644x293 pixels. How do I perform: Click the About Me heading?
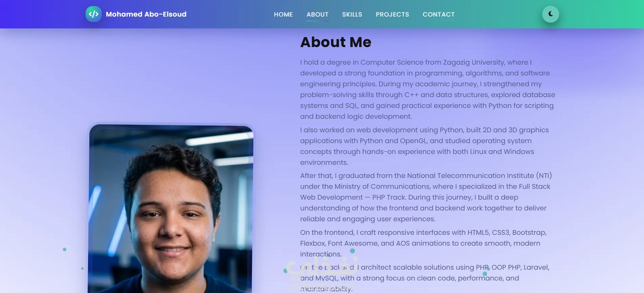click(x=336, y=42)
